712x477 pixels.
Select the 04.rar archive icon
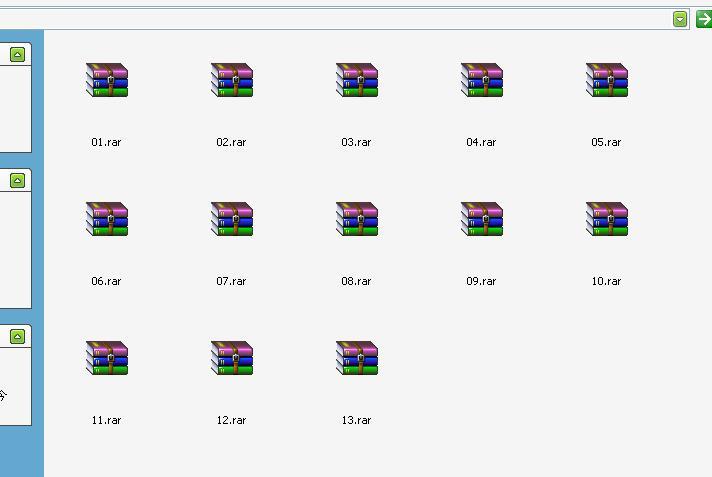(482, 80)
